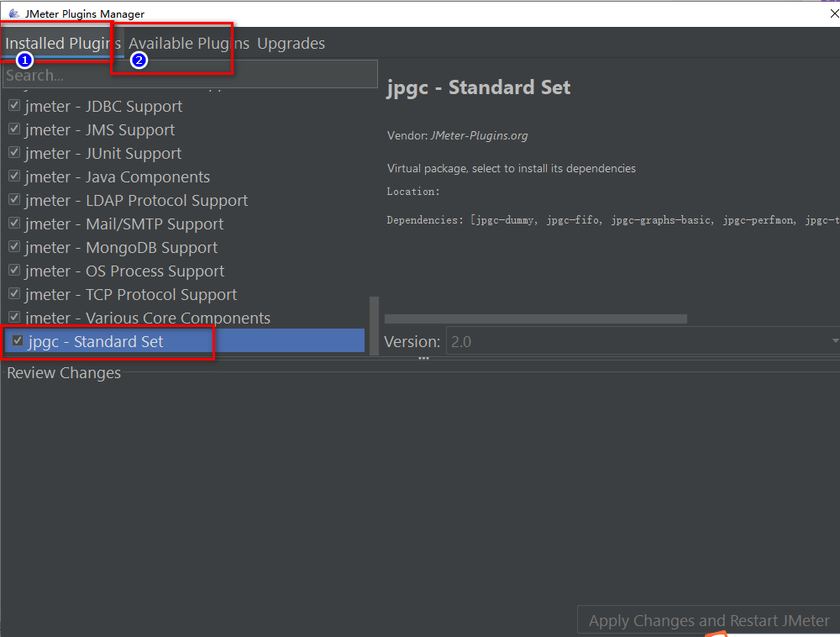Uncheck jpgc - Standard Set checkbox

18,340
